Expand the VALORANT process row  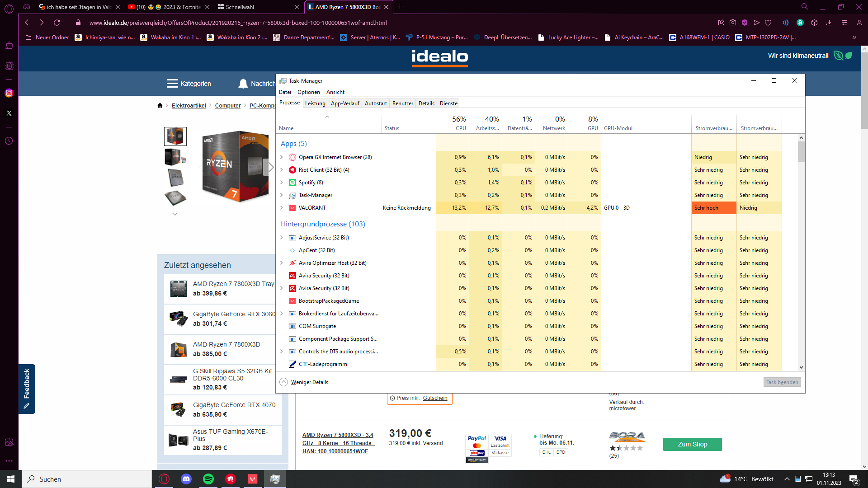(282, 208)
